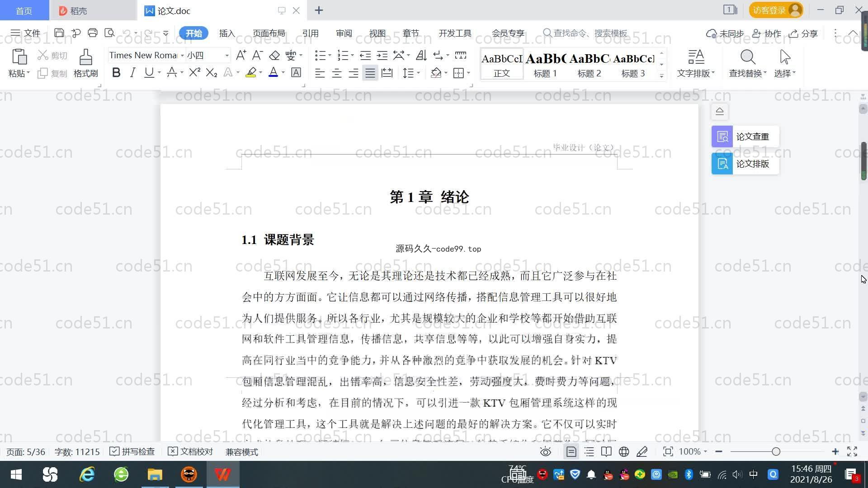Toggle justify text alignment
This screenshot has height=488, width=868.
(x=370, y=73)
